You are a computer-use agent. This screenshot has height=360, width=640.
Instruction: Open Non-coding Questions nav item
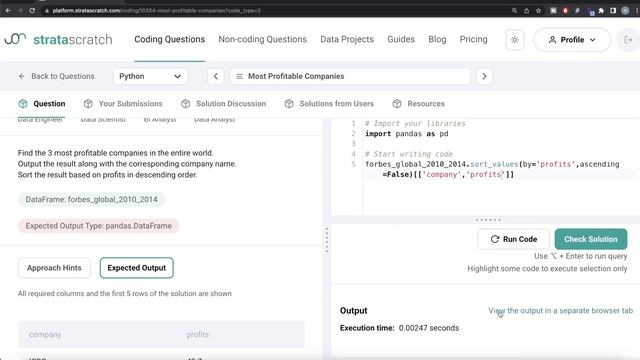pos(262,39)
